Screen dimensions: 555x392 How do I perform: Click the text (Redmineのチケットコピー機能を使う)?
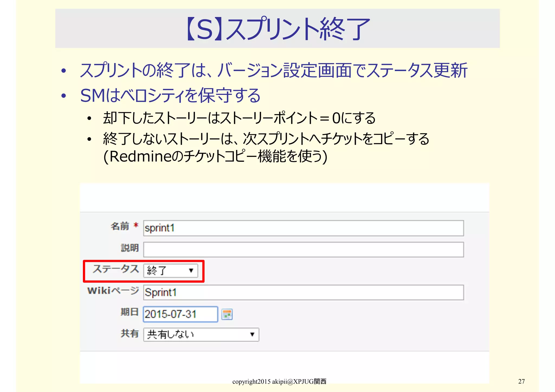pyautogui.click(x=215, y=157)
